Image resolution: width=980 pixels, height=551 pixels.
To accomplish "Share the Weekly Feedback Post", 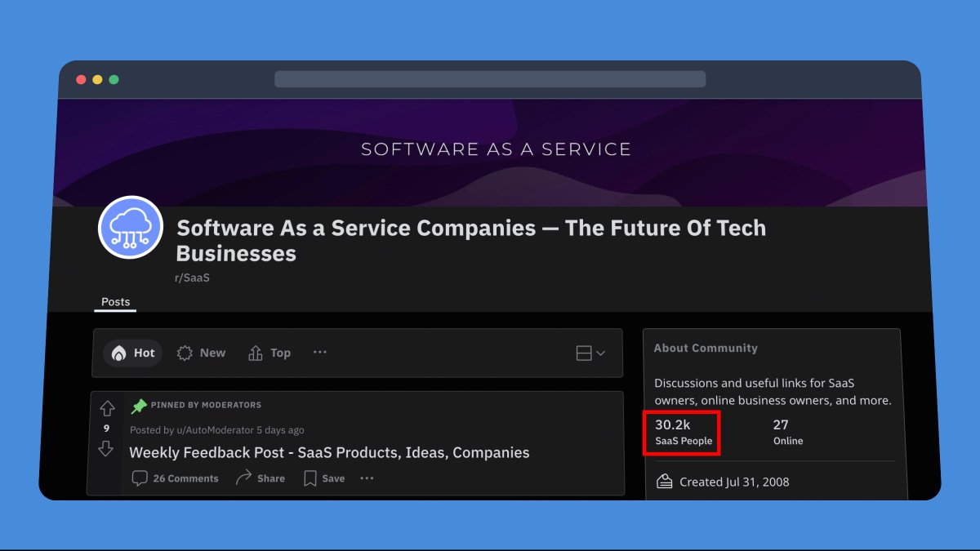I will click(x=261, y=478).
